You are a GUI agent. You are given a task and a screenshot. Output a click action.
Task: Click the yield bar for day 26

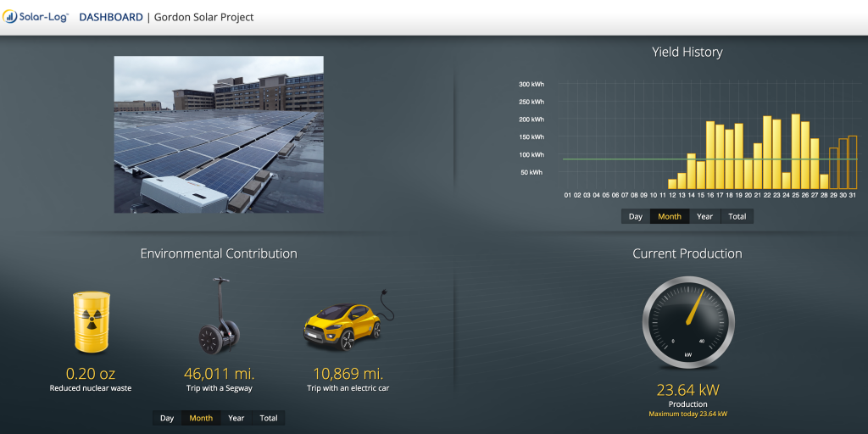pyautogui.click(x=805, y=156)
